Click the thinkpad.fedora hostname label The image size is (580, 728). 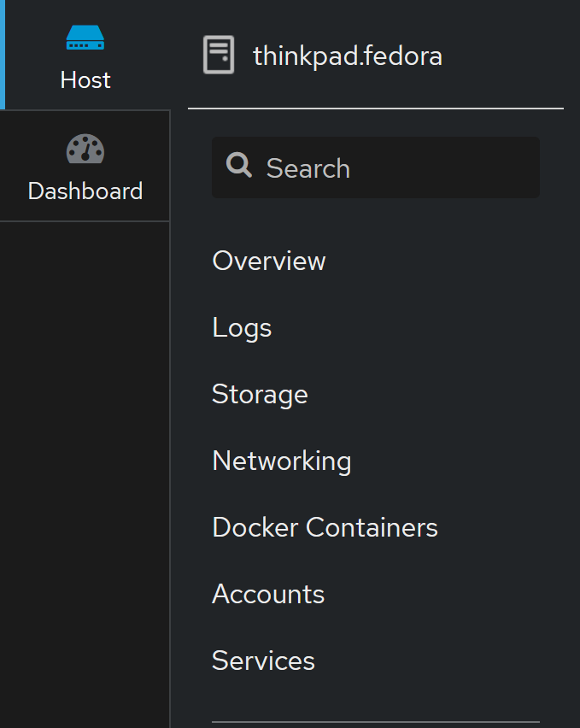coord(348,56)
